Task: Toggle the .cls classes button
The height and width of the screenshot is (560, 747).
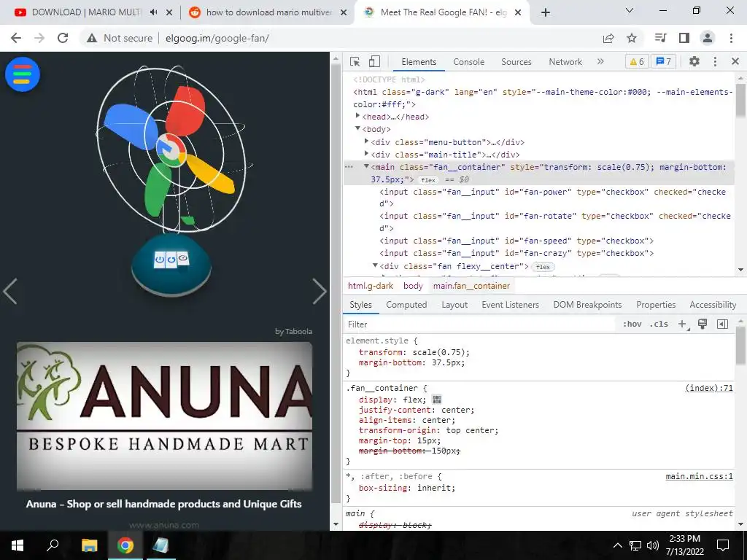Action: [x=659, y=324]
